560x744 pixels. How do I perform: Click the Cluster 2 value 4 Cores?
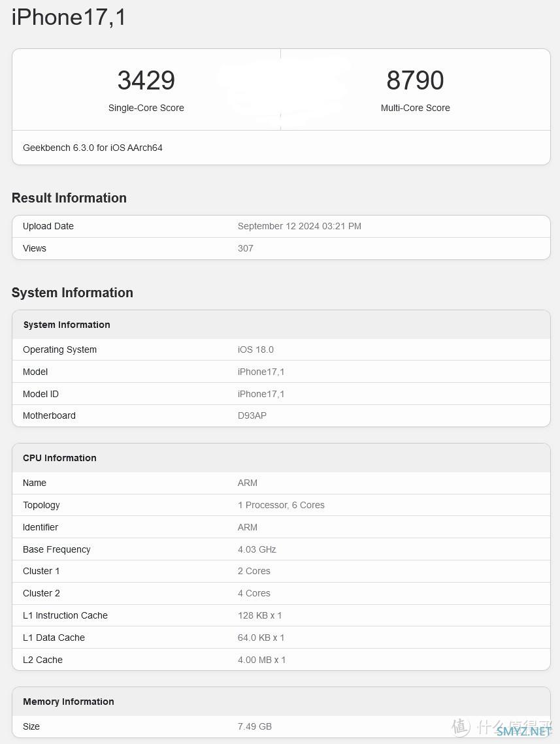254,593
